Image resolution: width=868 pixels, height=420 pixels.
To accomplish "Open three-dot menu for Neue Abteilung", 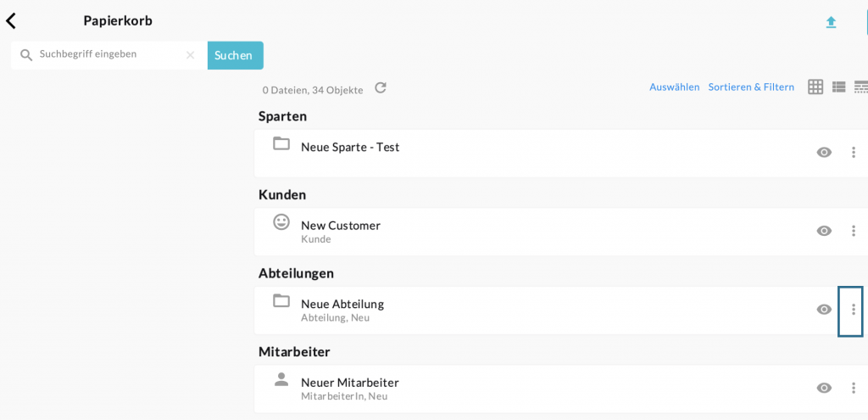I will (x=854, y=310).
